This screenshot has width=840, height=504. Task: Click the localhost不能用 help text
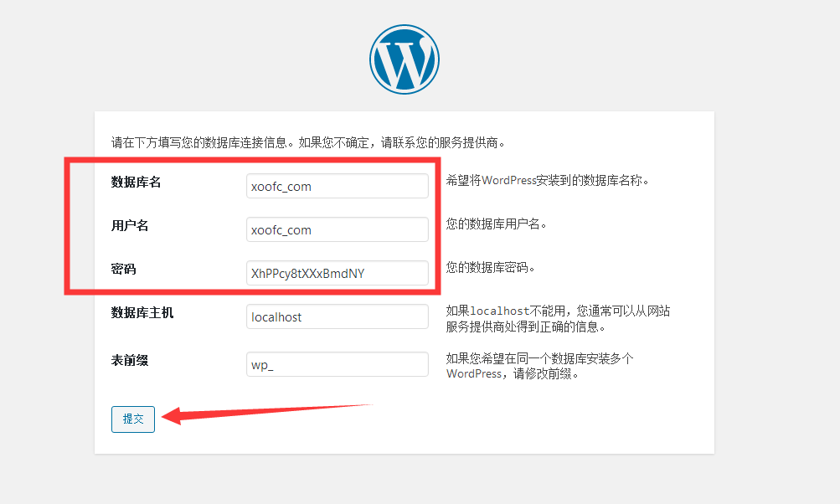coord(558,319)
